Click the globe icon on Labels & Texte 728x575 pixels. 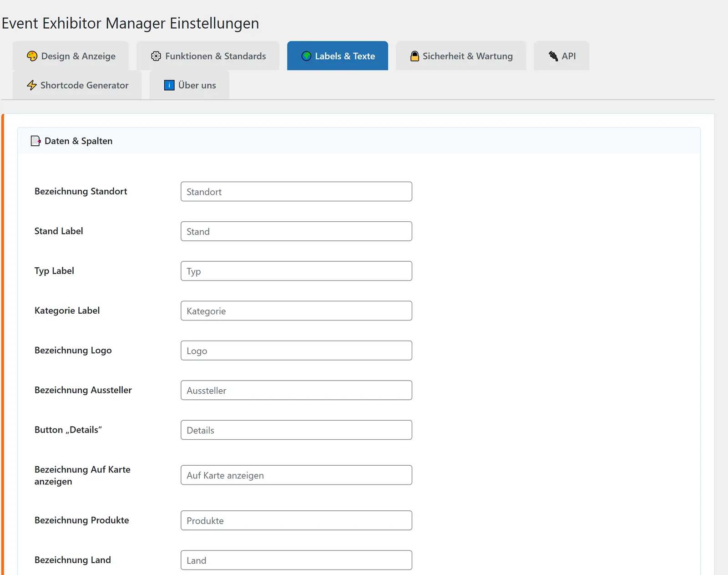click(x=307, y=56)
